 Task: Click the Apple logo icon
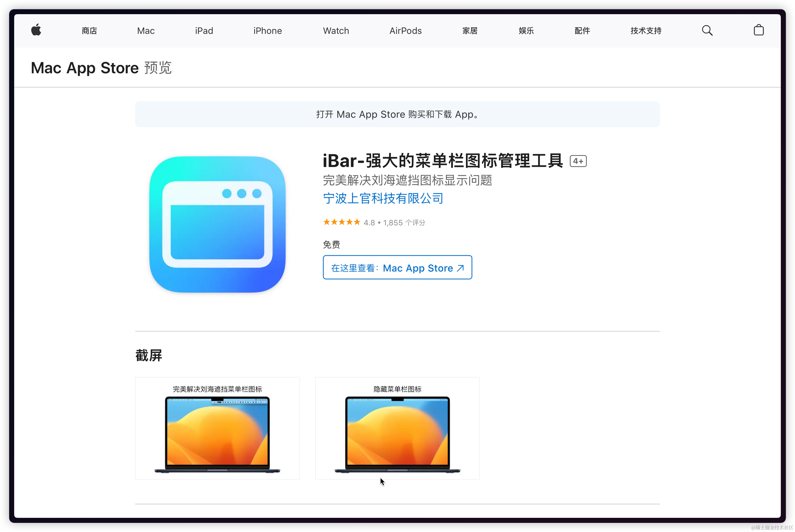(x=36, y=30)
